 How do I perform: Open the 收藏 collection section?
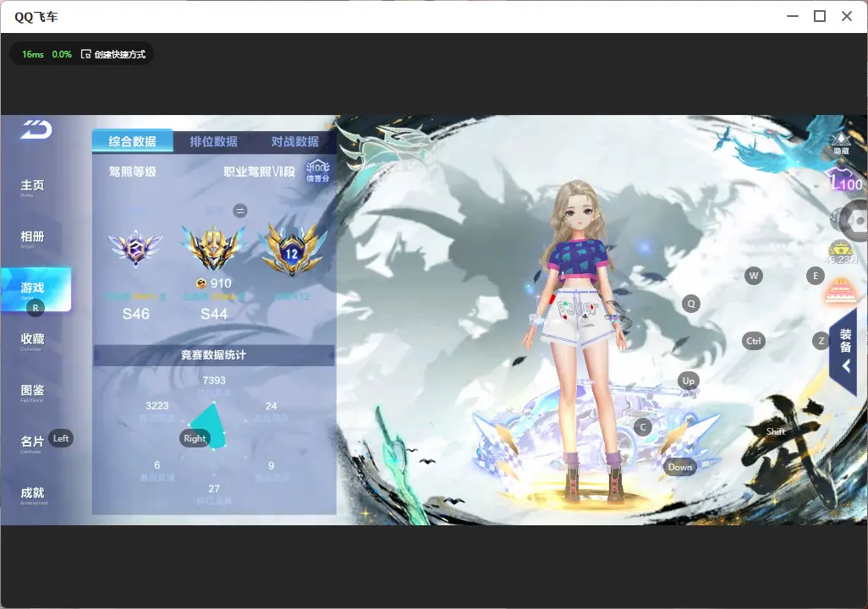[32, 340]
